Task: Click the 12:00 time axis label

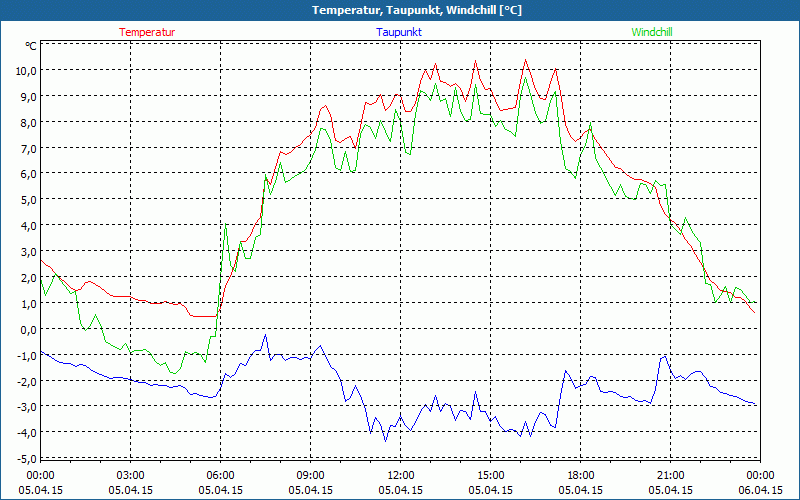Action: [401, 476]
